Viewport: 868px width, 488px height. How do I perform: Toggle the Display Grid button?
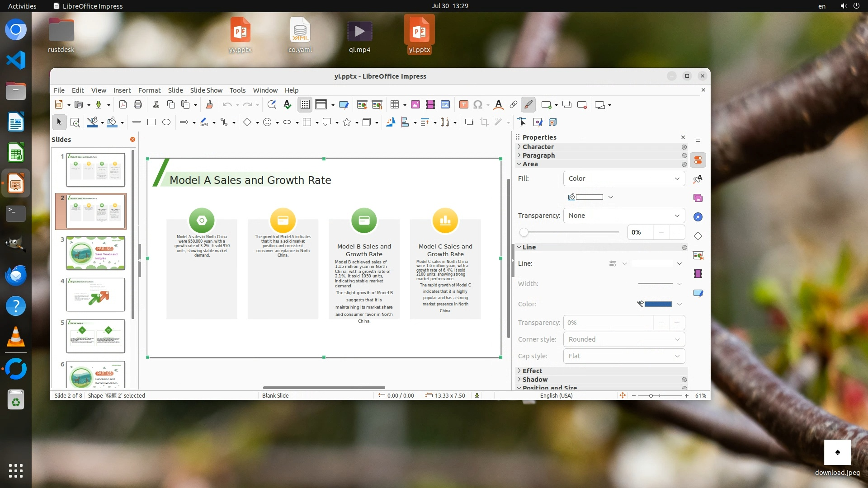[x=305, y=105]
